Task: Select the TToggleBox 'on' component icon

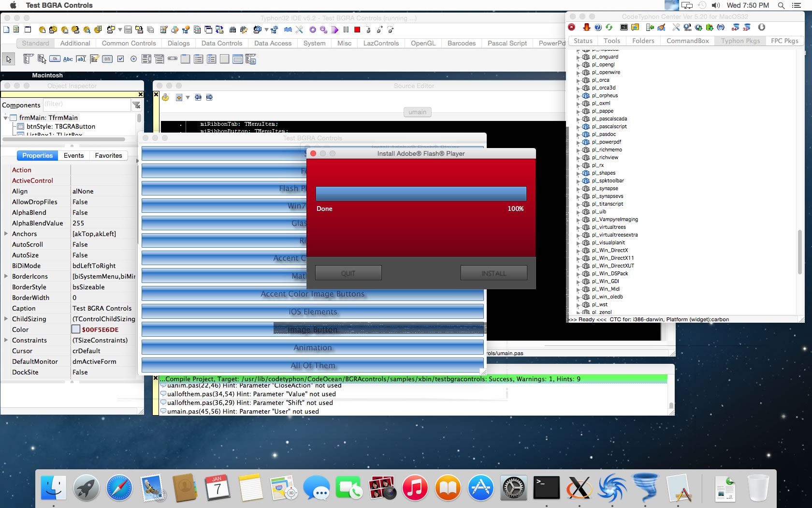Action: click(107, 59)
